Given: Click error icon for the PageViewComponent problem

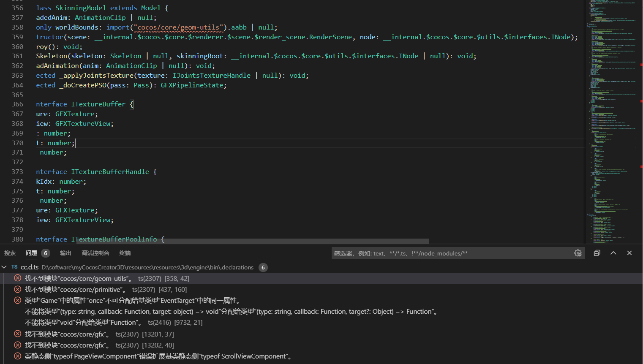Looking at the screenshot, I should click(18, 356).
